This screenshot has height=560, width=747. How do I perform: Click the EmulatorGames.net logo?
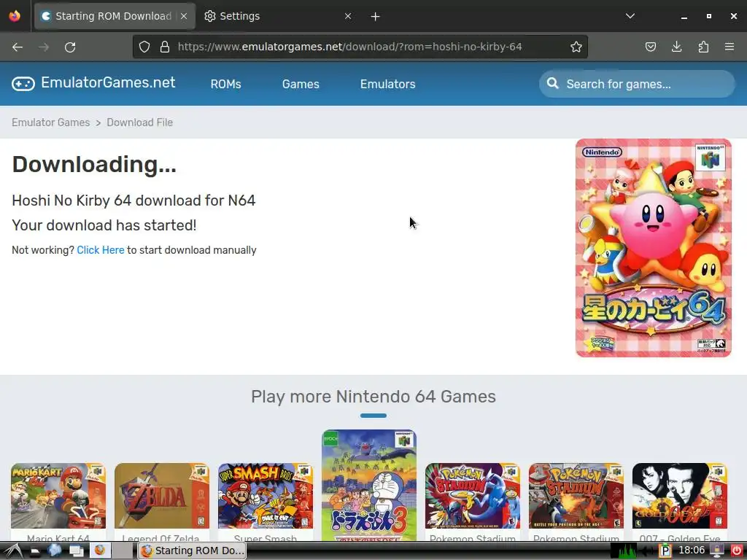94,83
